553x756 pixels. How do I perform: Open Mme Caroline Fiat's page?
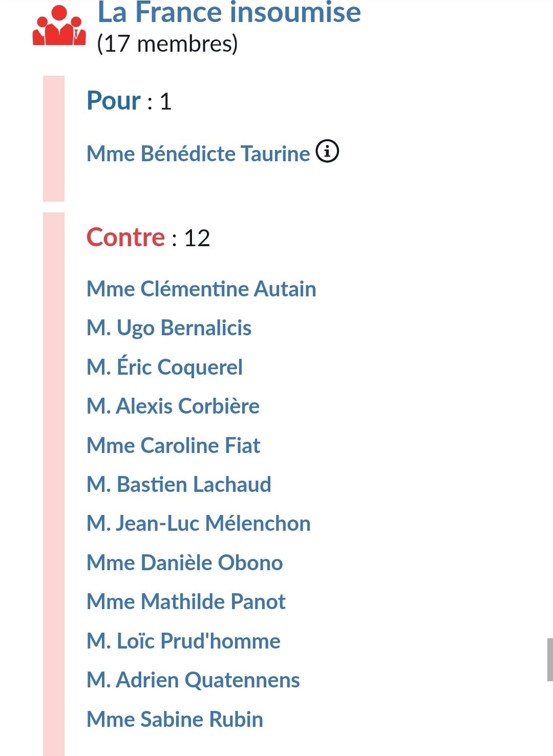click(x=173, y=445)
